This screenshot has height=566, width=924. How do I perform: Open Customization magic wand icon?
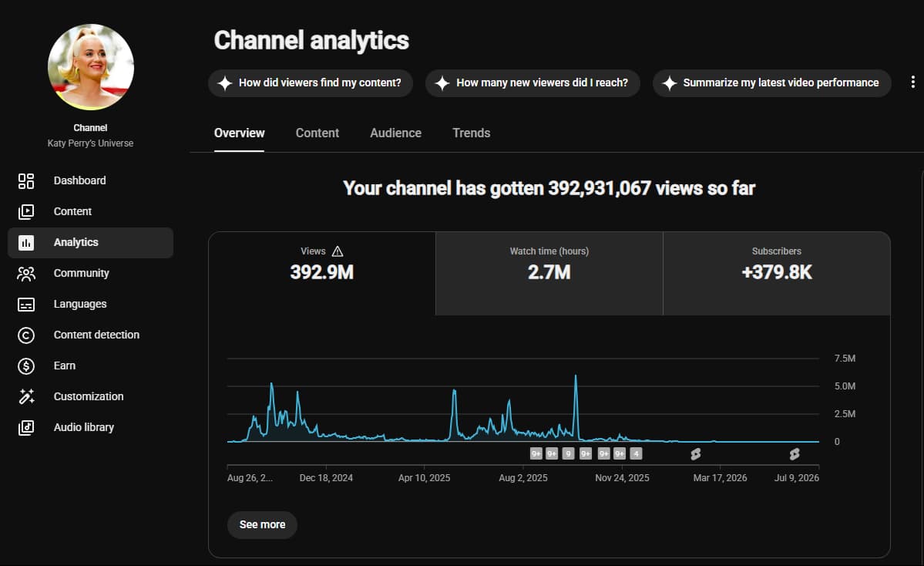tap(26, 397)
